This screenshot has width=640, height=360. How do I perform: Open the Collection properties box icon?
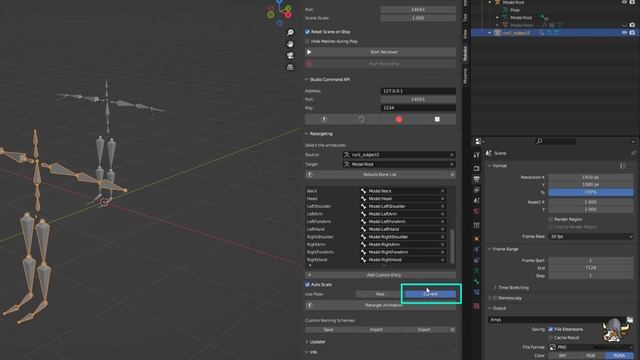pyautogui.click(x=476, y=225)
